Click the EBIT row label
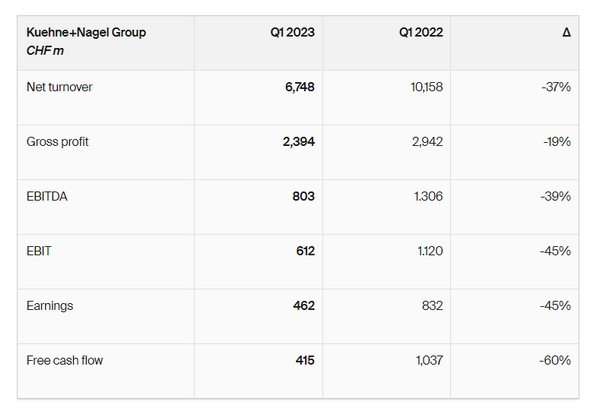Screen dimensions: 600x405 37,251
